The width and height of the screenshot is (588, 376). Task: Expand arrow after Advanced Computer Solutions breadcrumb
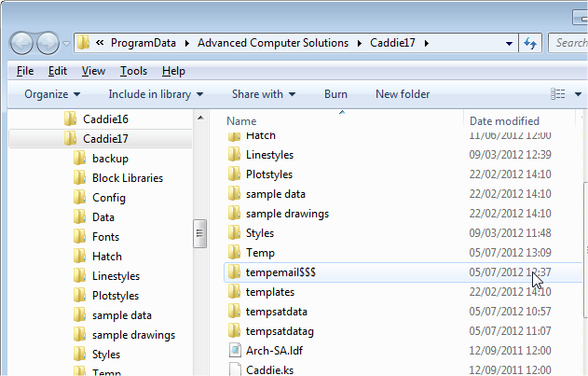coord(360,44)
